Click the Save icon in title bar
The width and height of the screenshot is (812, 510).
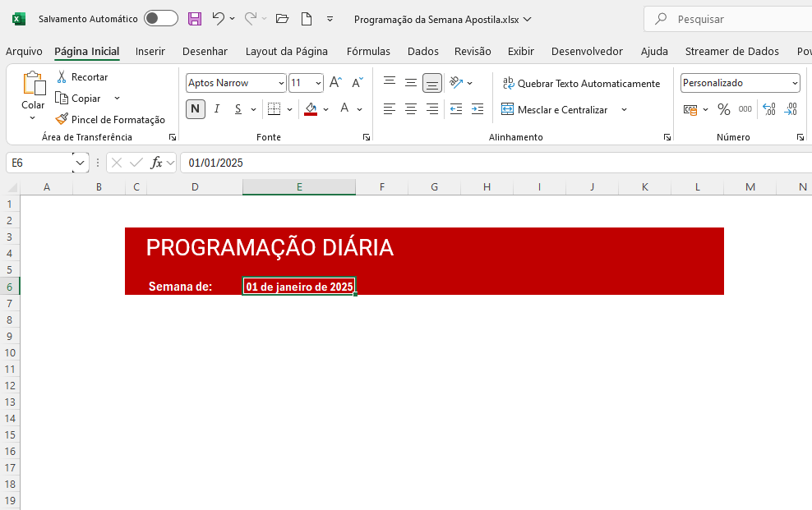click(x=195, y=19)
